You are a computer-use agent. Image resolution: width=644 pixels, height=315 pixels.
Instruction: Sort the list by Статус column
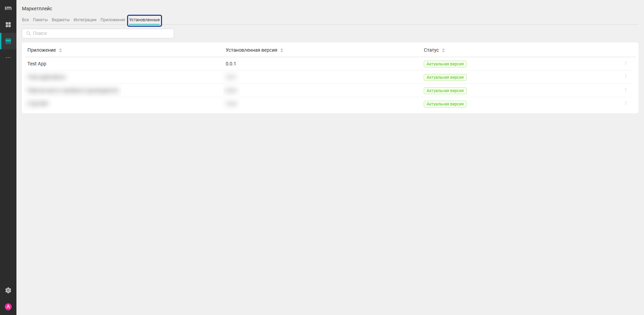click(x=443, y=50)
